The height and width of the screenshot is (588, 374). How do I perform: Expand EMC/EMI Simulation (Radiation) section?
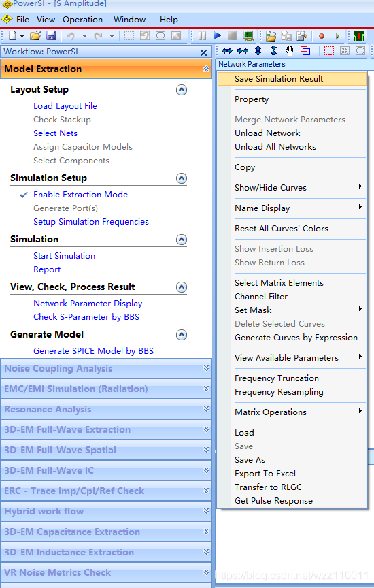[x=206, y=389]
